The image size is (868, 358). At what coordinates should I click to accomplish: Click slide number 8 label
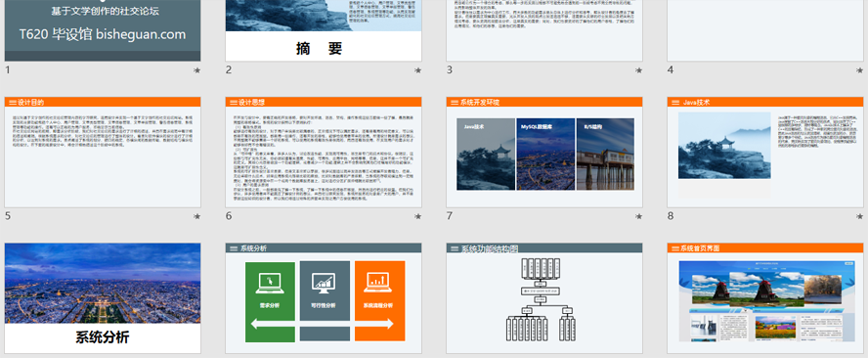pos(671,216)
